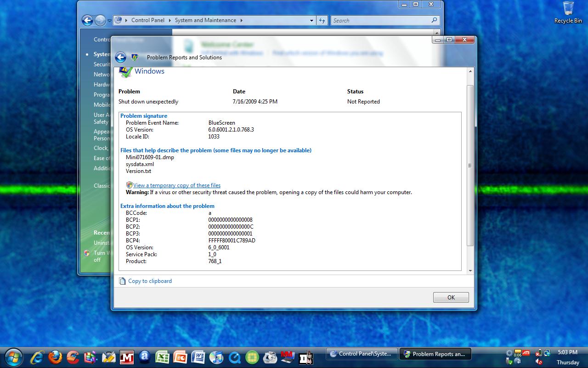
Task: Click the date 7/16/2009 4:25 PM
Action: click(x=255, y=102)
